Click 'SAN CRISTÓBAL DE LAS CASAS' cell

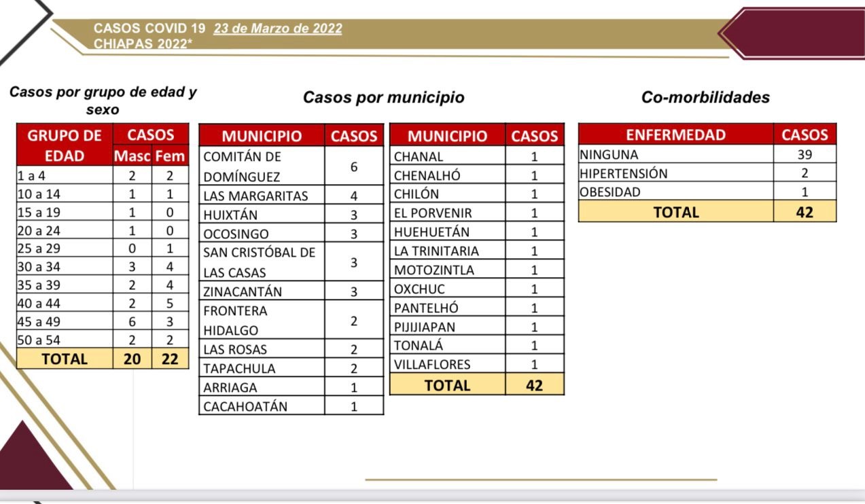click(x=262, y=262)
